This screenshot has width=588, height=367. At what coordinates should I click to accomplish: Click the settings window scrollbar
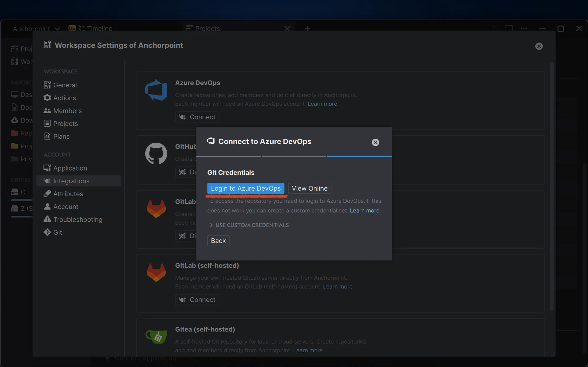[552, 186]
